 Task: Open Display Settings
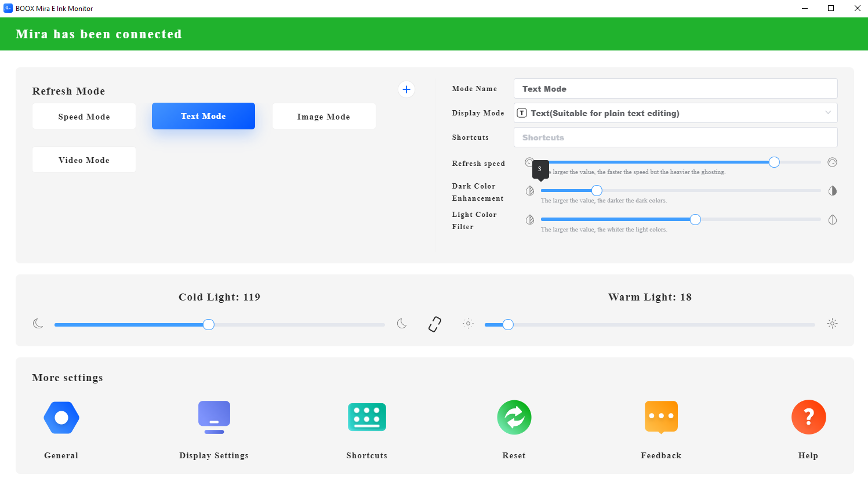tap(214, 417)
